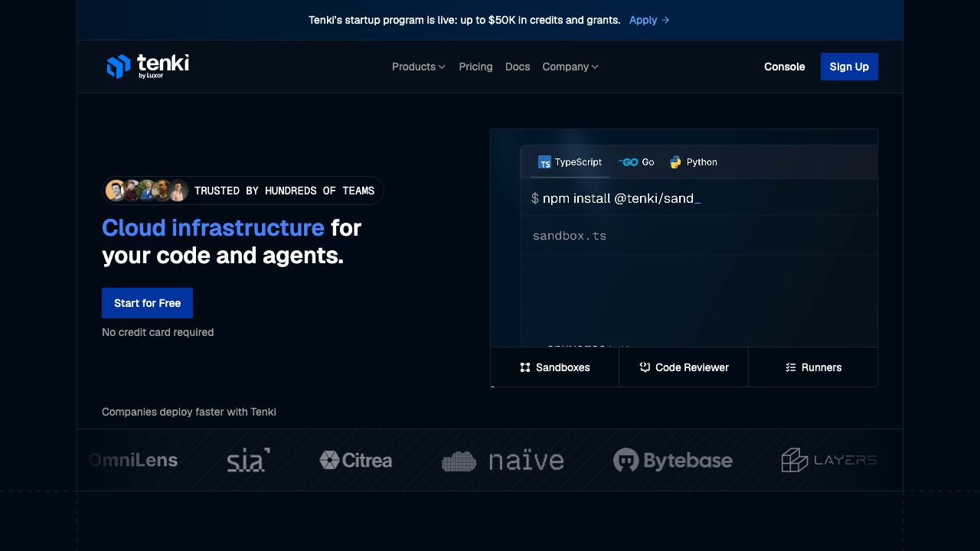Viewport: 980px width, 551px height.
Task: Click the team avatars cluster
Action: tap(147, 191)
